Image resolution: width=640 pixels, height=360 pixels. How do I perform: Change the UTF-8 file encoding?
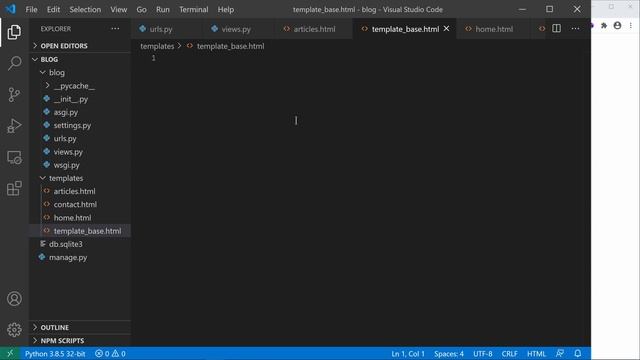(482, 353)
